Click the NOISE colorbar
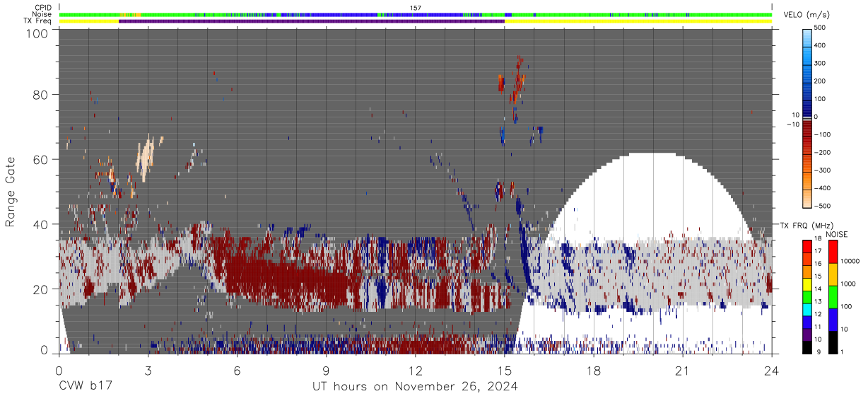This screenshot has height=401, width=868. 833,296
